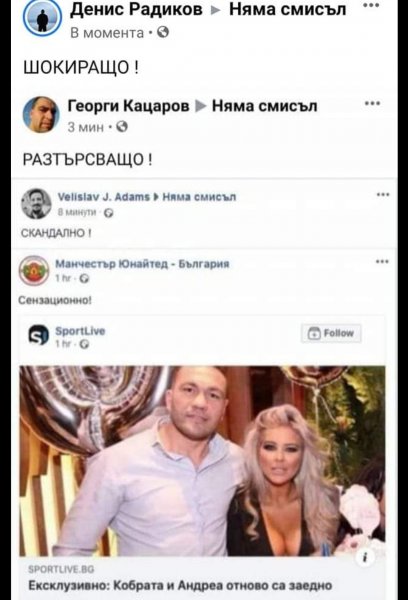The width and height of the screenshot is (408, 600).
Task: Open three-dot menu on Манчестър Юнайтед post
Action: [383, 262]
